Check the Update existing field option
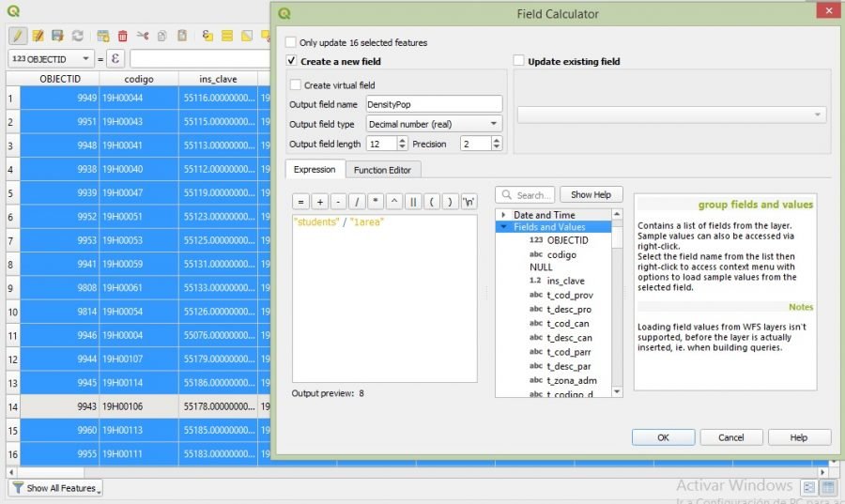The width and height of the screenshot is (845, 504). coord(519,62)
